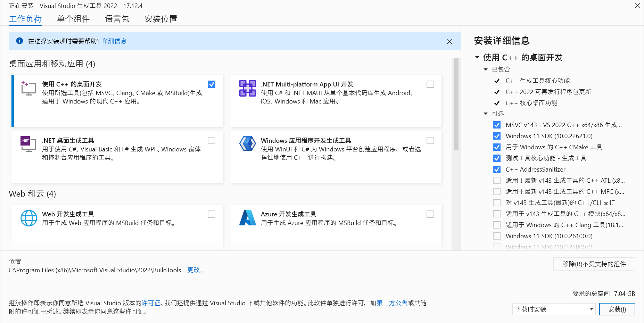Viewport: 644px width, 323px height.
Task: Collapse the 使用 C++ 的桌面开发 details section
Action: [x=477, y=57]
